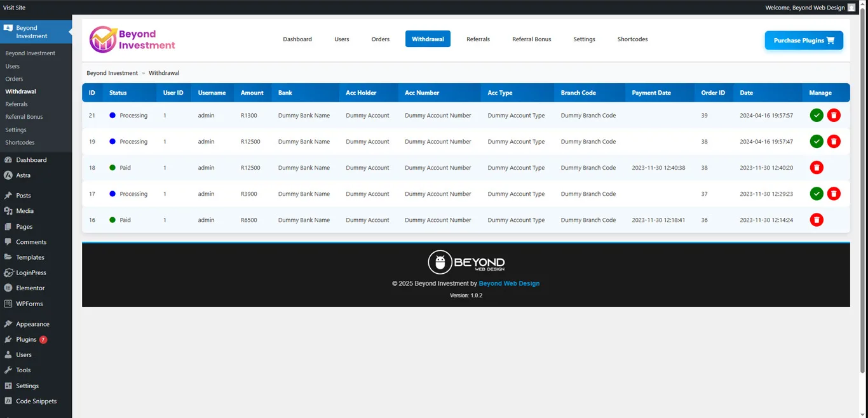Open WordPress Users at sidebar bottom
The width and height of the screenshot is (868, 418).
coord(24,354)
